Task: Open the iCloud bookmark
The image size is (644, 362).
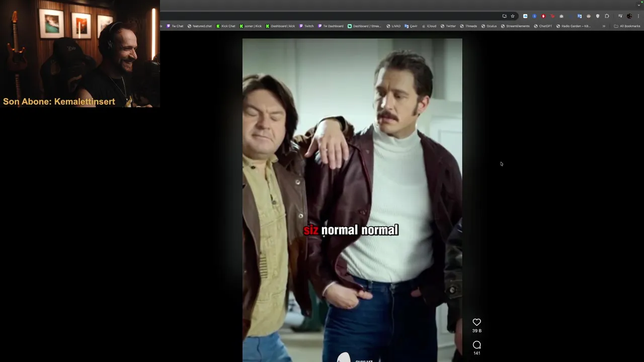Action: (x=429, y=26)
